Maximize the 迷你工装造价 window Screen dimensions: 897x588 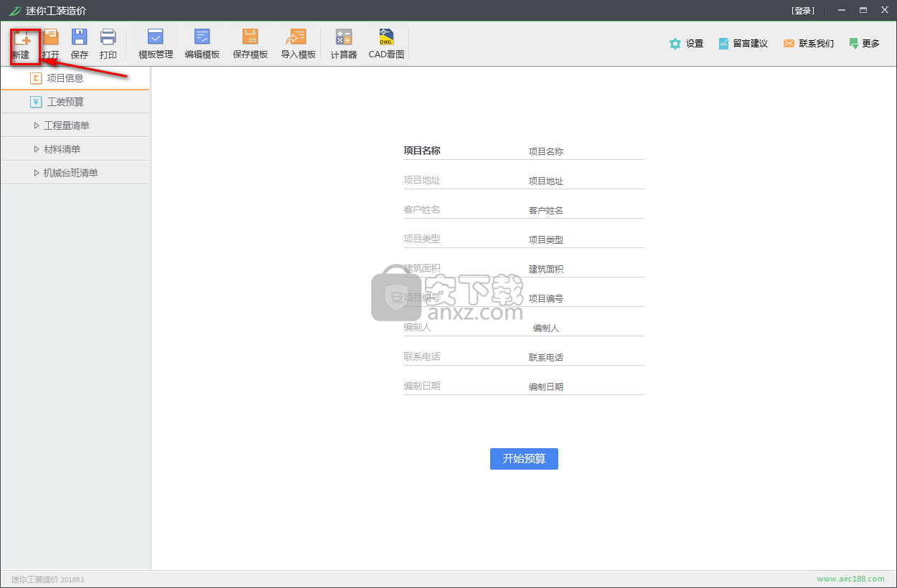click(863, 10)
